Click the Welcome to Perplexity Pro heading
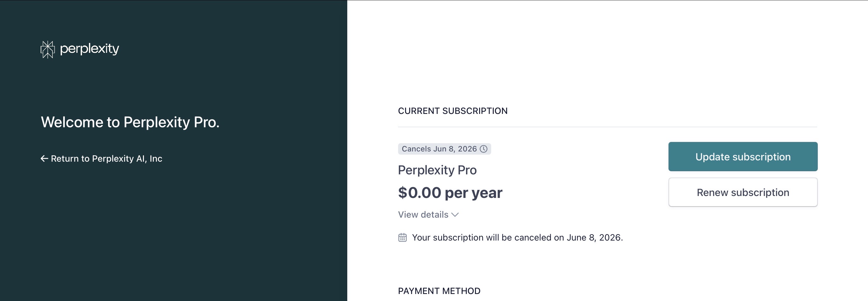Screen dimensions: 868x301 coord(130,122)
